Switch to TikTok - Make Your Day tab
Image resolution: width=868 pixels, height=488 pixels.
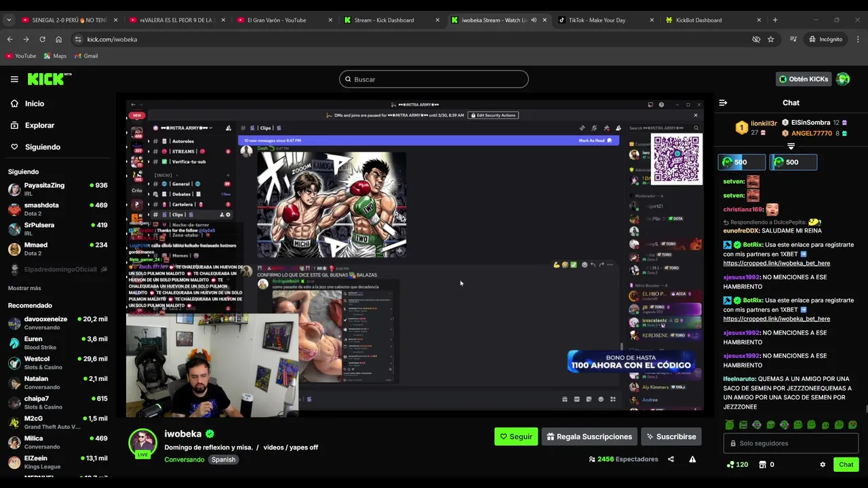[x=606, y=20]
